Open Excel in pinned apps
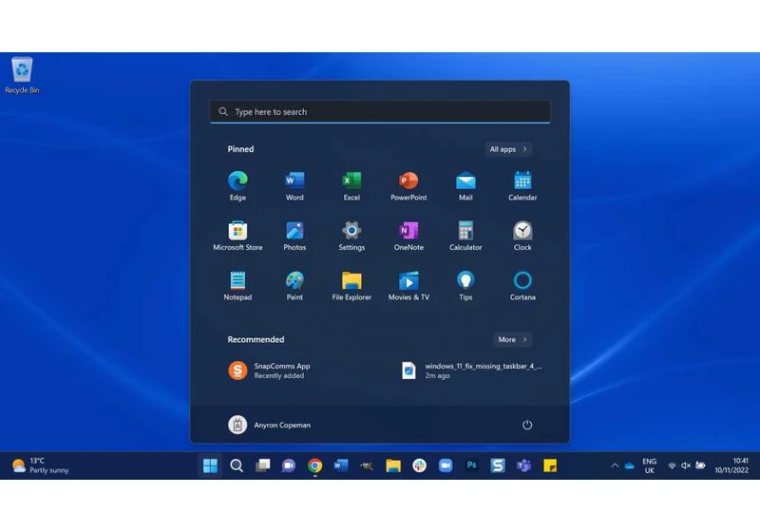This screenshot has width=760, height=532. pos(351,186)
